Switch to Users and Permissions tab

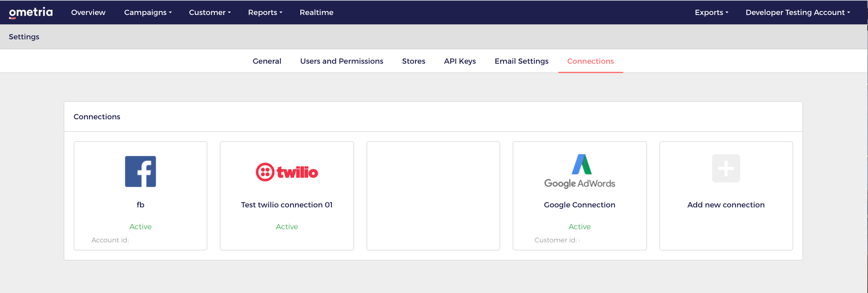click(342, 61)
